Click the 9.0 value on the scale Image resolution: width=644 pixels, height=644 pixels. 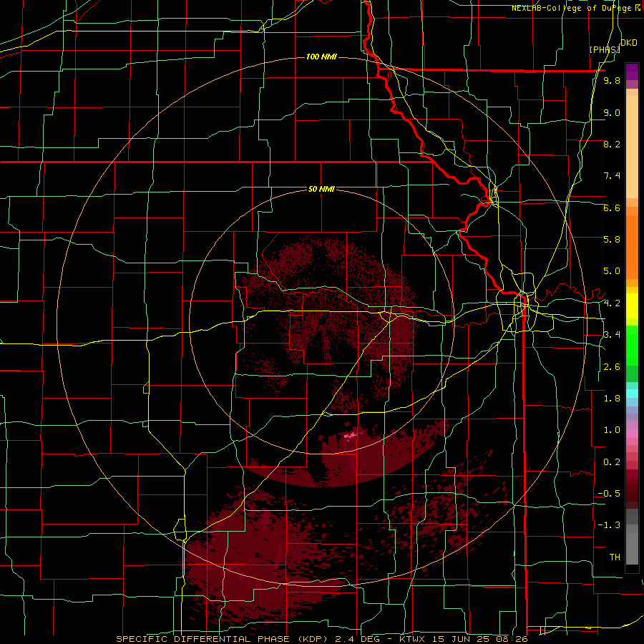click(612, 112)
